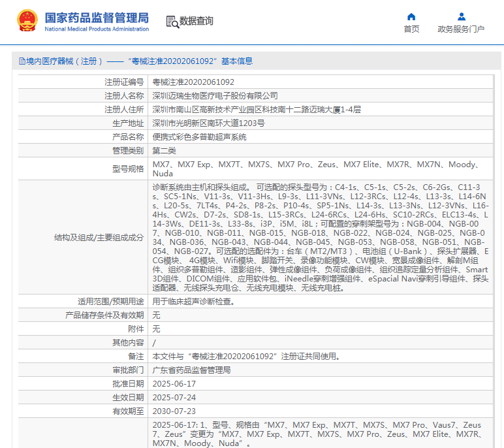Click the home house icon

coord(411,16)
